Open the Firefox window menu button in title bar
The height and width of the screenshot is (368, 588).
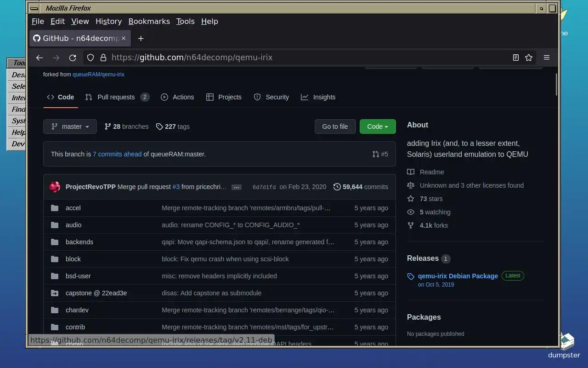click(x=34, y=8)
